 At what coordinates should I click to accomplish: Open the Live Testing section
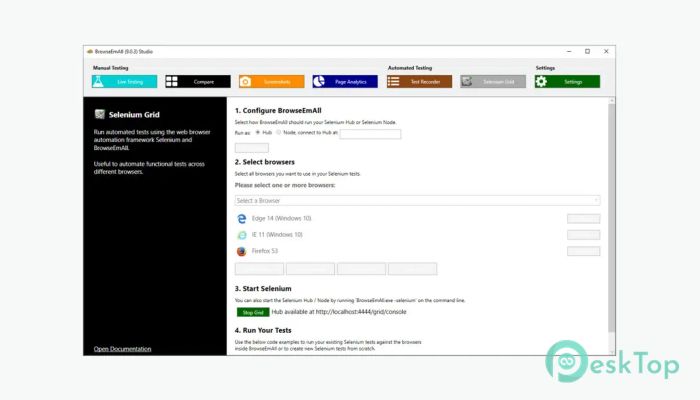(124, 82)
